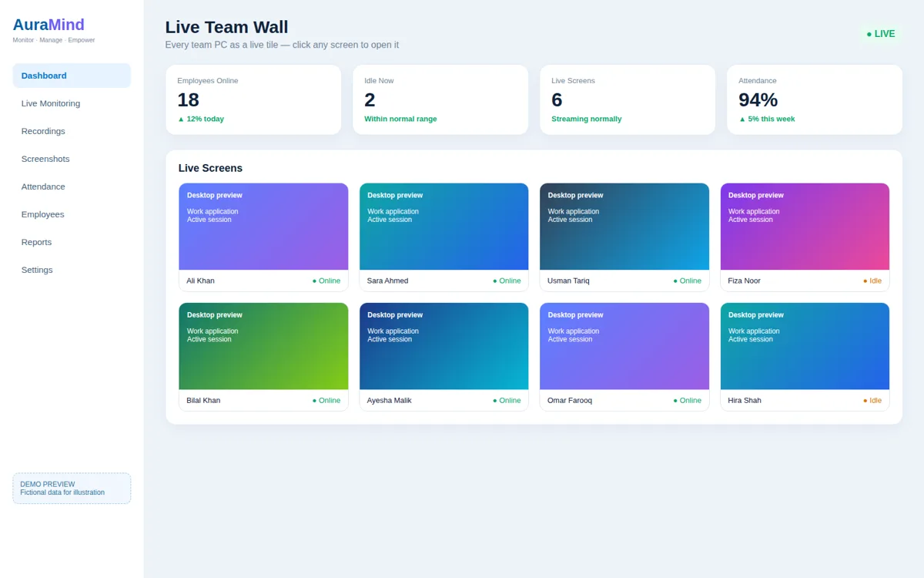Click Ali Khan's Online status
Viewport: 924px width, 578px height.
click(326, 281)
